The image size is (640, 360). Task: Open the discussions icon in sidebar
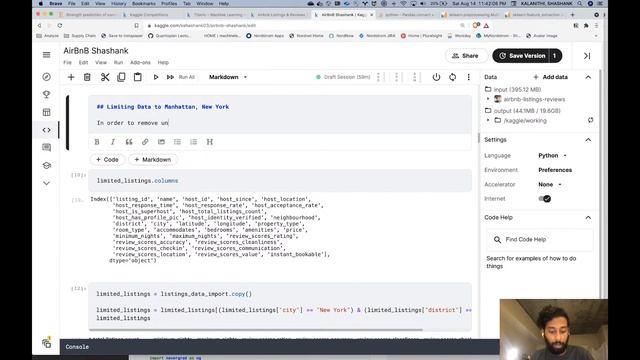pyautogui.click(x=47, y=147)
